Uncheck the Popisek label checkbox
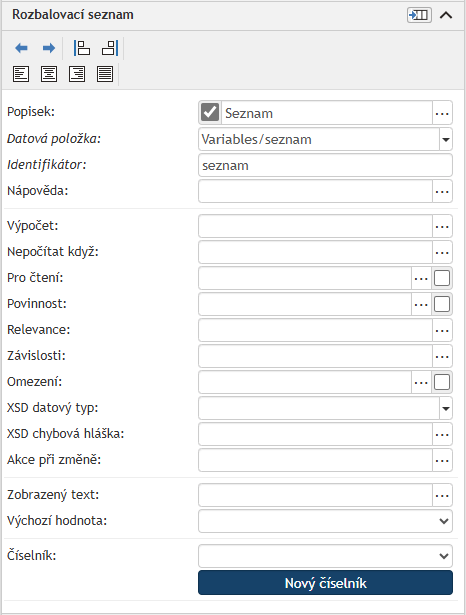The image size is (466, 615). (x=210, y=113)
